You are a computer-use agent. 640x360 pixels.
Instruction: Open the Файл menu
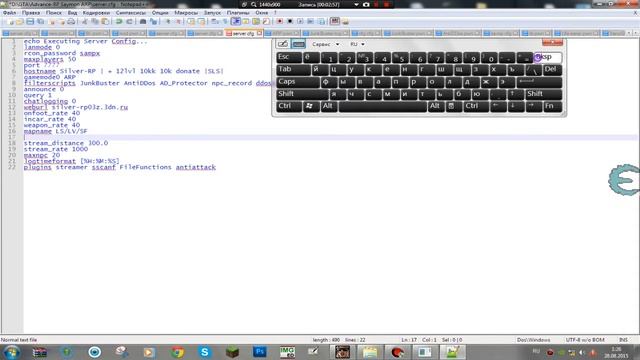(x=9, y=13)
